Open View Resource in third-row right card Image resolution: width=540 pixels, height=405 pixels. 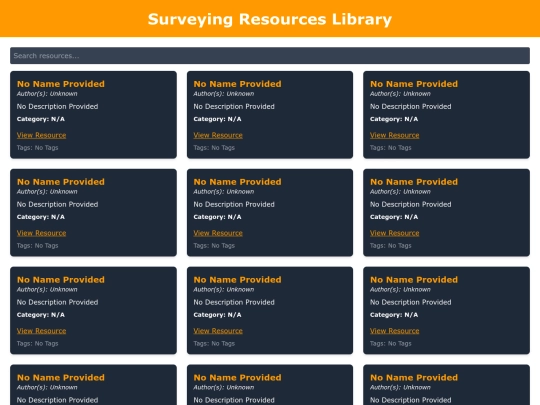click(x=395, y=331)
